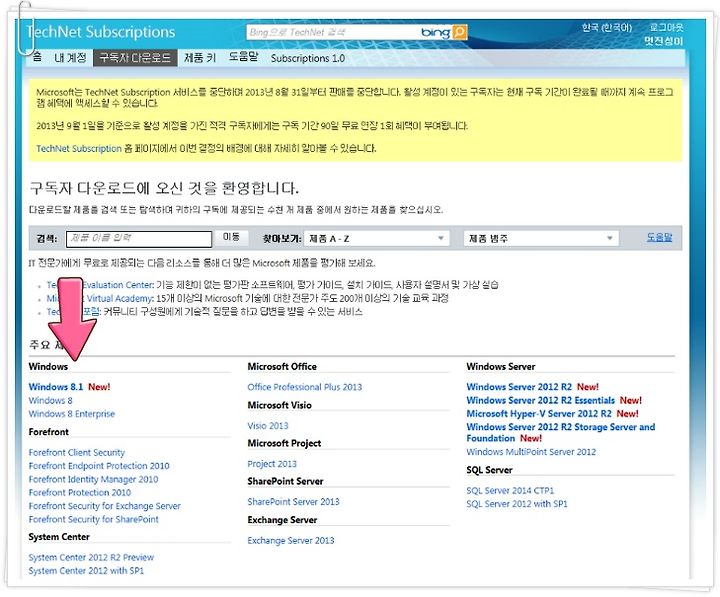Click the 로그아웃 link

coord(666,28)
